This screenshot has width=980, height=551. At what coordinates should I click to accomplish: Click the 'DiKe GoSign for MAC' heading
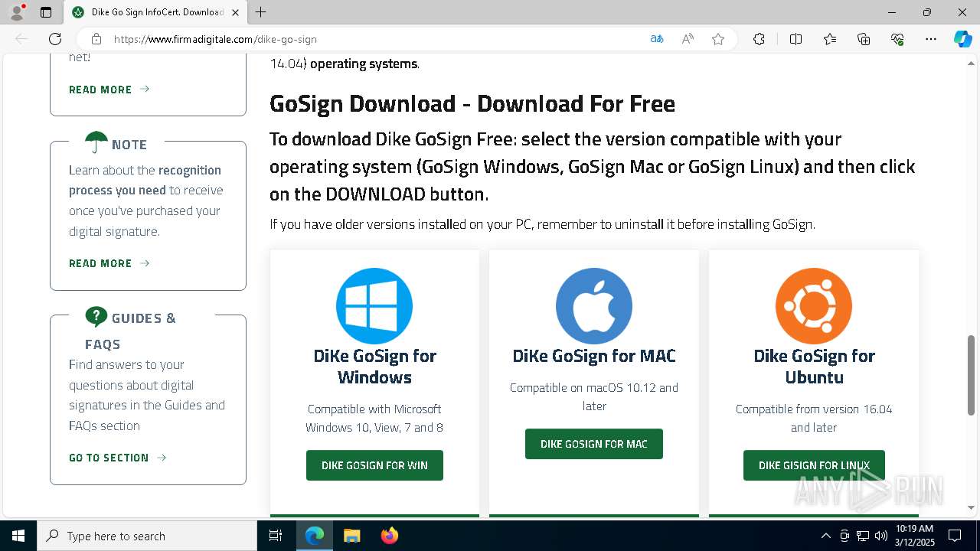(594, 356)
